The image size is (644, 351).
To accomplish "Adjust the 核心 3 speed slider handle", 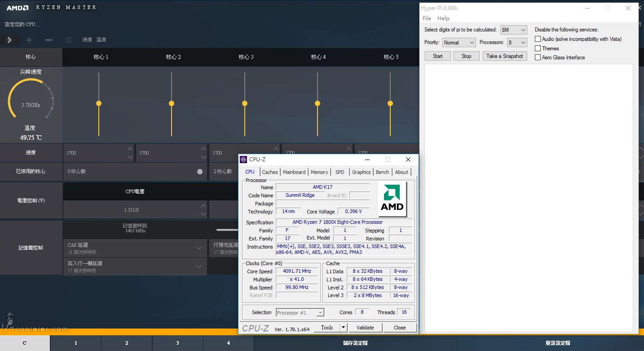I will (x=245, y=103).
